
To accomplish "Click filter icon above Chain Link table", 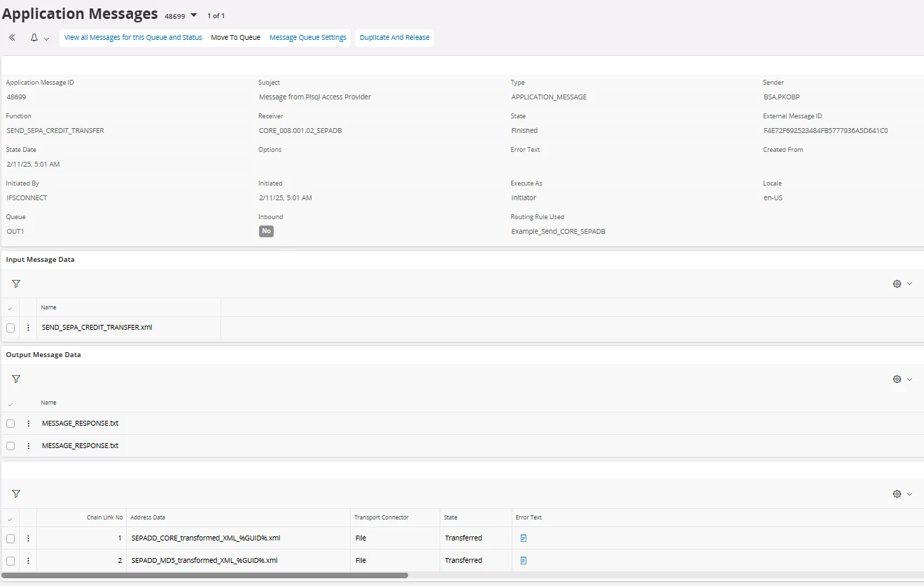I will coord(16,494).
